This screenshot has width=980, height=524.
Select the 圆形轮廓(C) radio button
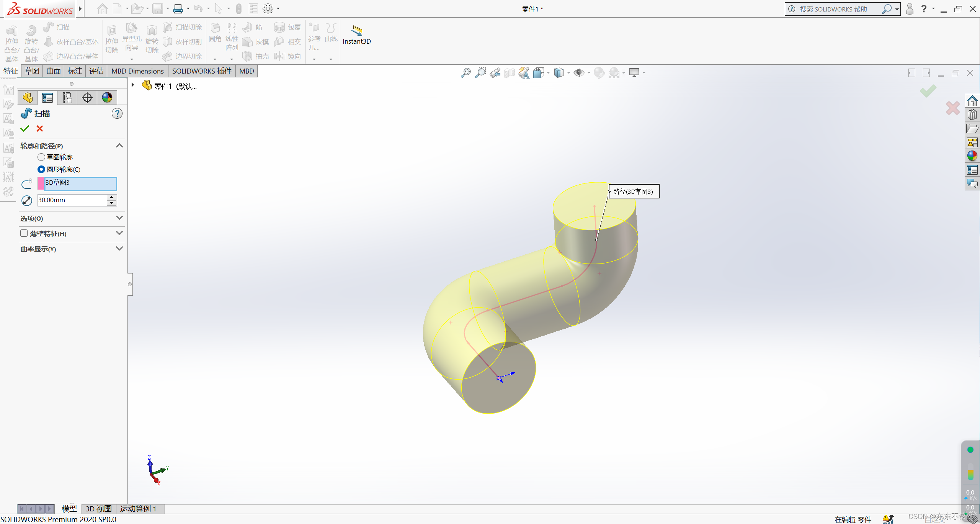pos(41,169)
